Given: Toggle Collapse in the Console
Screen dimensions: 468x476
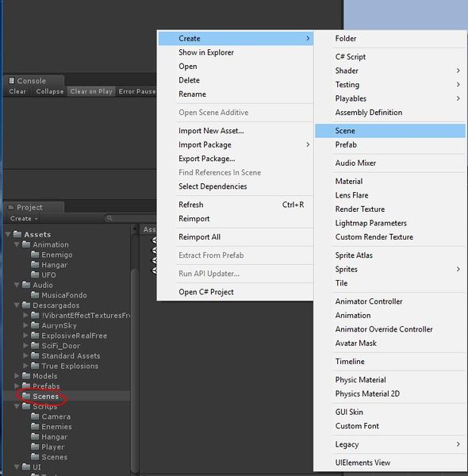Looking at the screenshot, I should (50, 91).
